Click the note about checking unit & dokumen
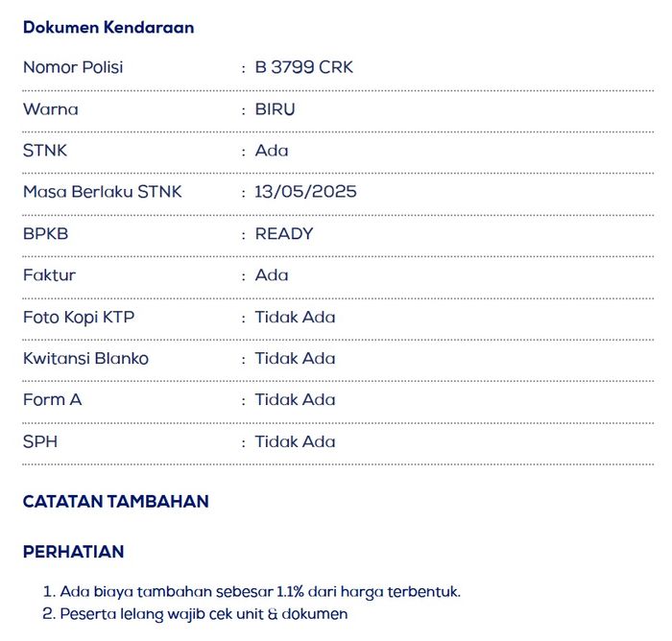The image size is (672, 641). [204, 613]
